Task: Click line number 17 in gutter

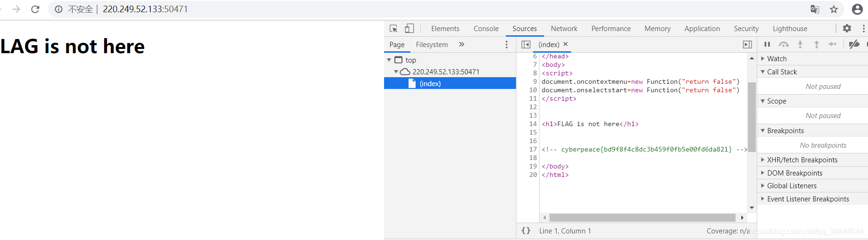Action: (533, 150)
